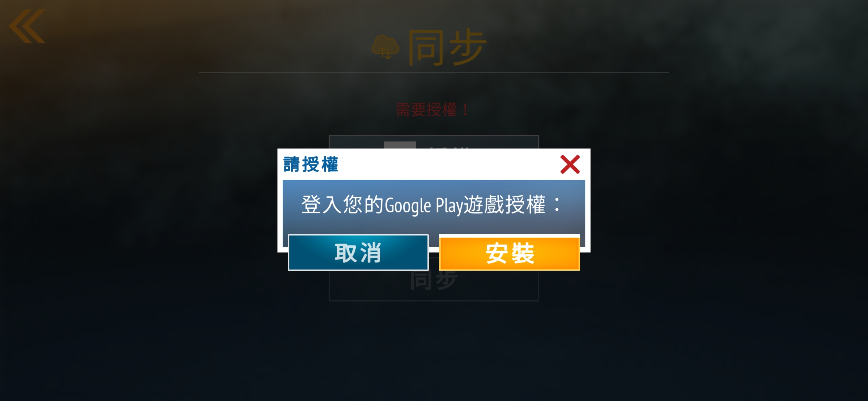Click the grey square icon behind dialog
The width and height of the screenshot is (868, 401).
click(400, 145)
